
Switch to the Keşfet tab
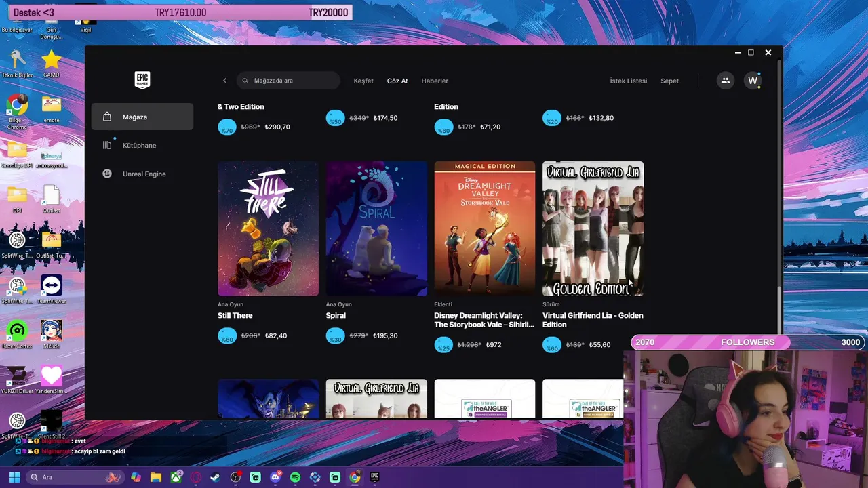[x=363, y=81]
